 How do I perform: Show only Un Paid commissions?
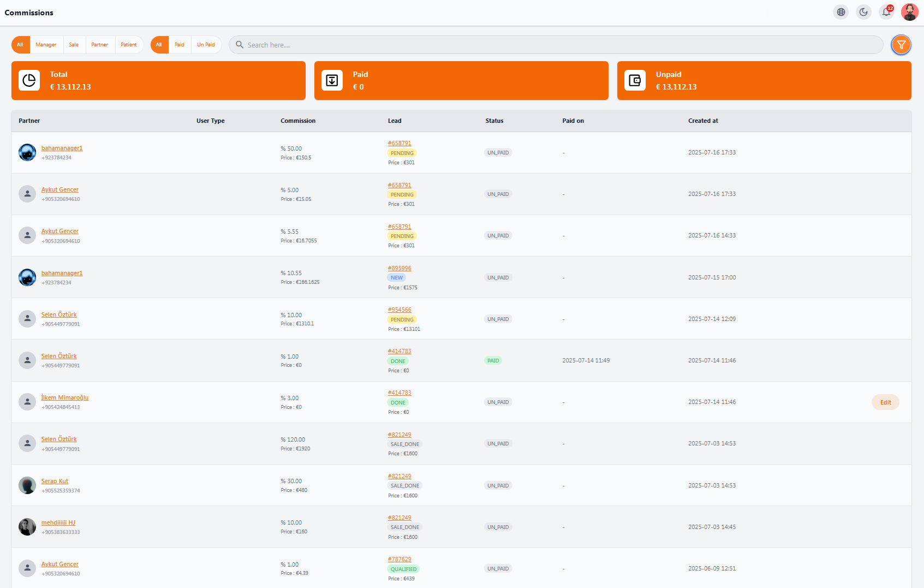pos(206,45)
